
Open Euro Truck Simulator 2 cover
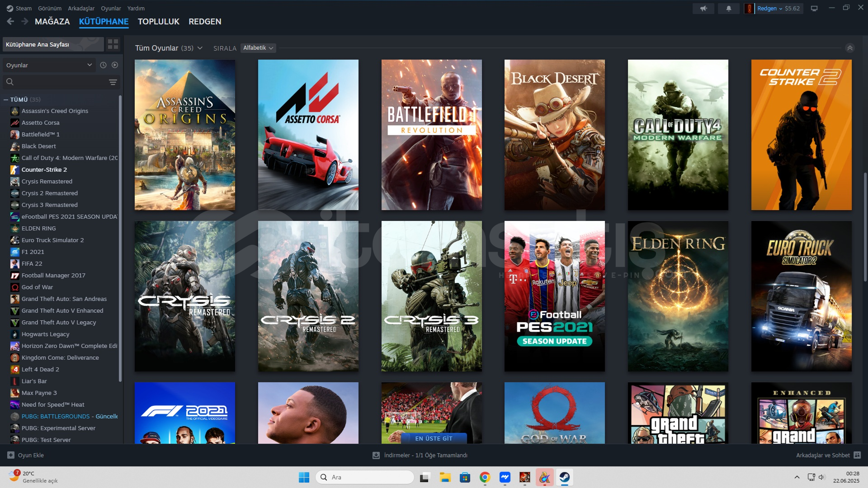(802, 296)
